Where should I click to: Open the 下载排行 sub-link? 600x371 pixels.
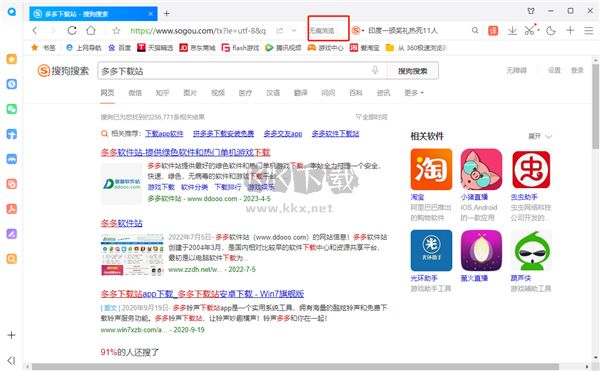click(228, 187)
